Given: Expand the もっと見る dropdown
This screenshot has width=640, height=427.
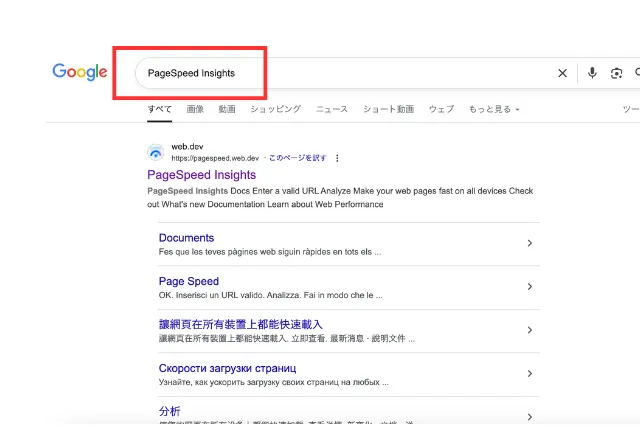Looking at the screenshot, I should pyautogui.click(x=494, y=109).
